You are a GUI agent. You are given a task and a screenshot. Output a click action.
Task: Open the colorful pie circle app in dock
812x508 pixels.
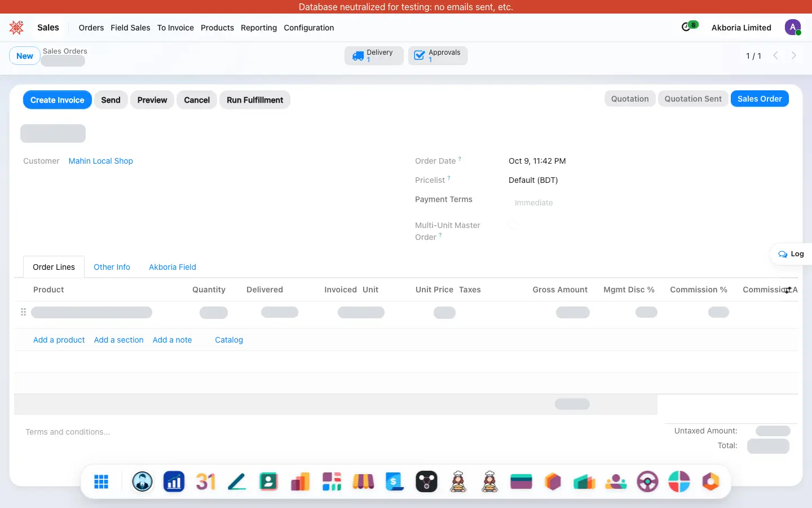(x=679, y=481)
